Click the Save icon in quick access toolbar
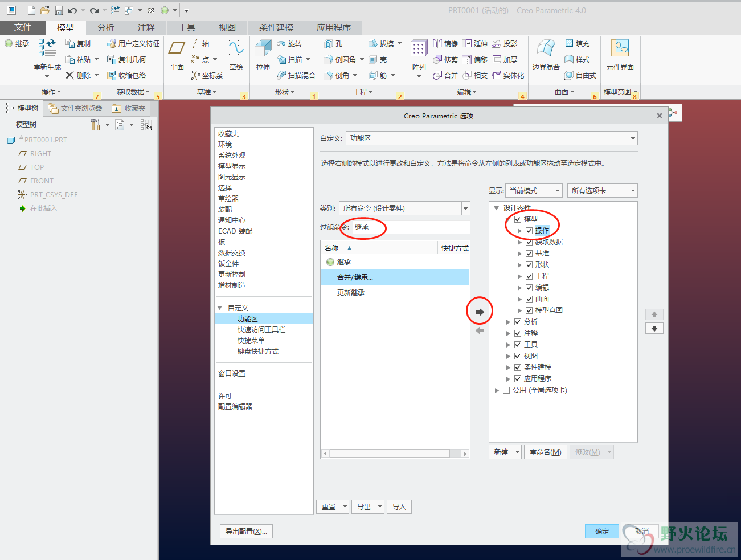This screenshot has width=741, height=560. pyautogui.click(x=59, y=10)
